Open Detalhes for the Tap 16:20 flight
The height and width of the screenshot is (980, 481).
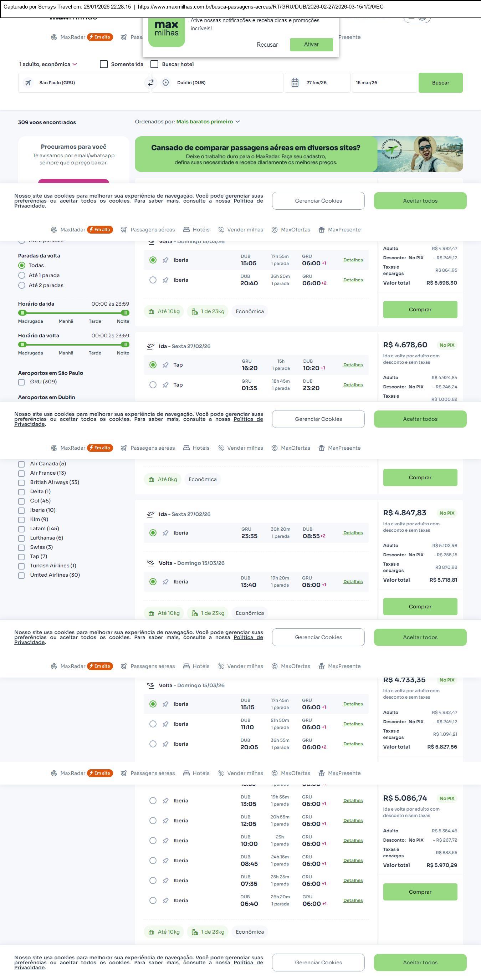point(353,365)
